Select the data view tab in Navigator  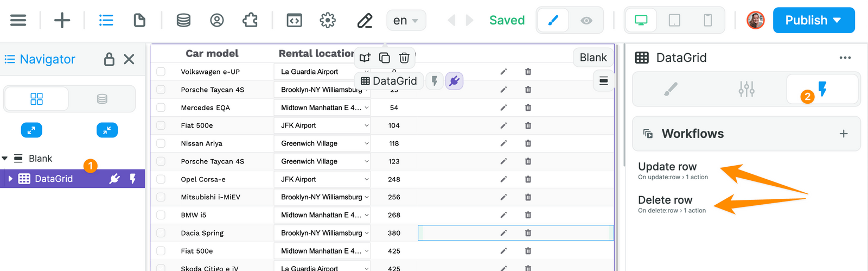coord(102,99)
